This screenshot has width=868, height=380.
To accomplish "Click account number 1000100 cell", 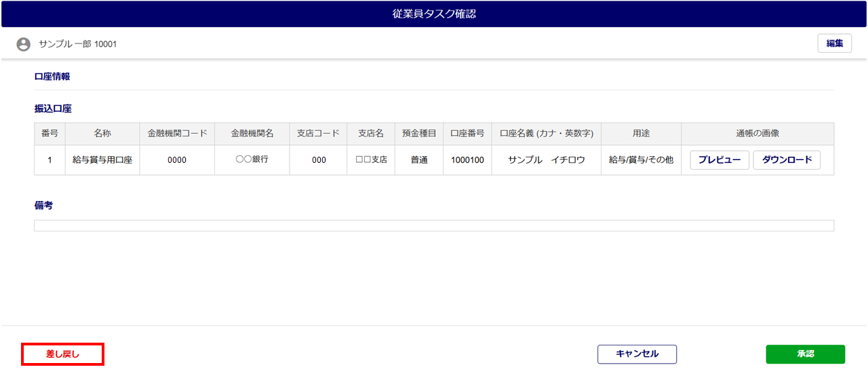I will (467, 160).
